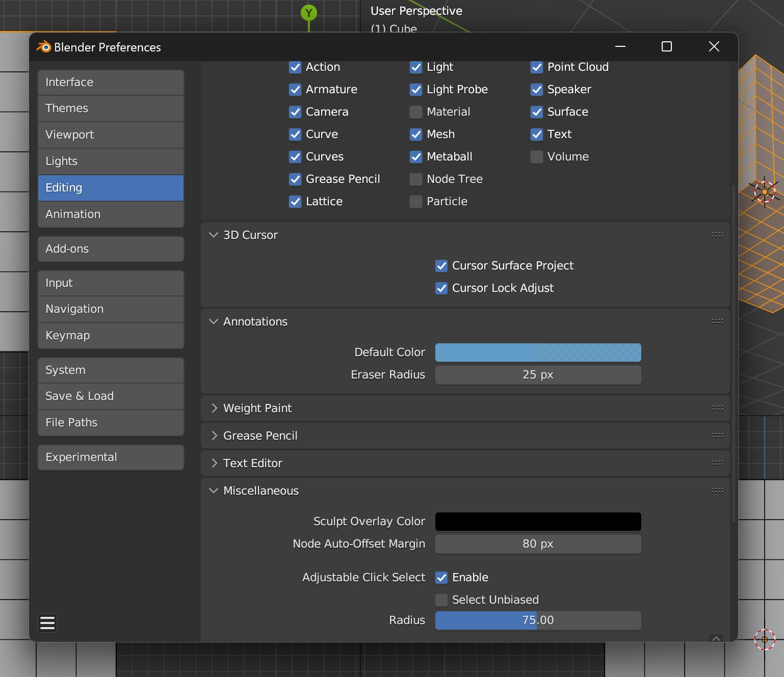Image resolution: width=784 pixels, height=677 pixels.
Task: Click the Eraser Radius value field
Action: pos(538,375)
